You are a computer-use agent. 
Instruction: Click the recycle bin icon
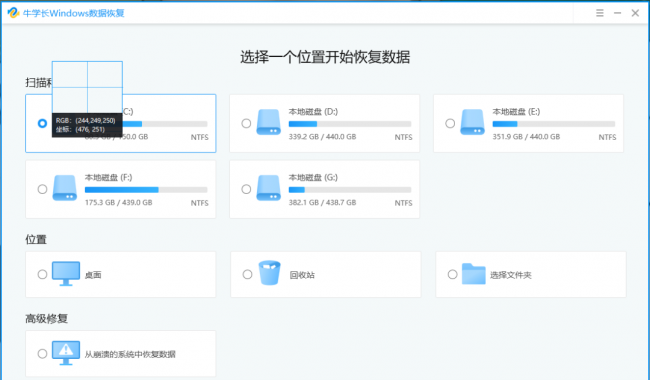pos(269,273)
